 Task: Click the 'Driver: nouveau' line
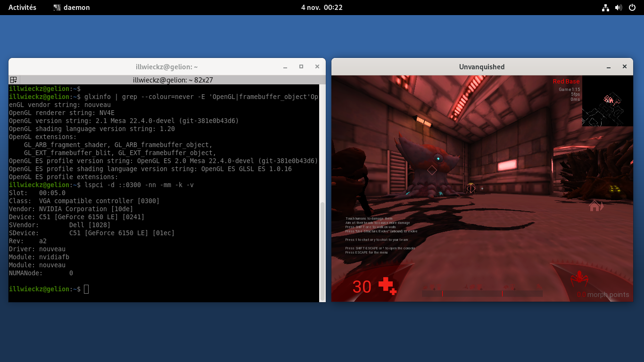click(37, 249)
